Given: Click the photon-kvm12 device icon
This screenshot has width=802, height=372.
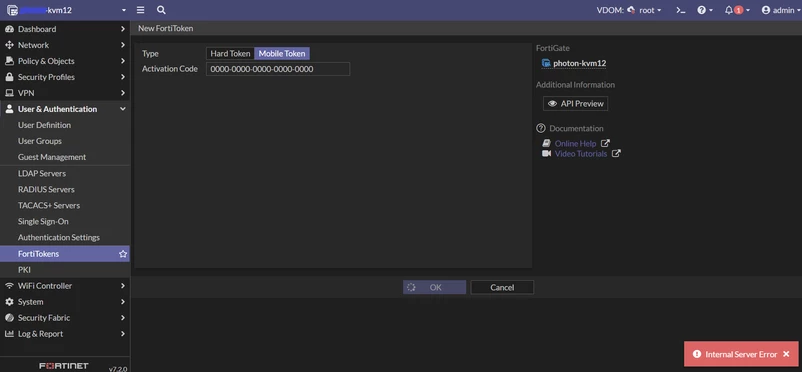Looking at the screenshot, I should pos(546,63).
